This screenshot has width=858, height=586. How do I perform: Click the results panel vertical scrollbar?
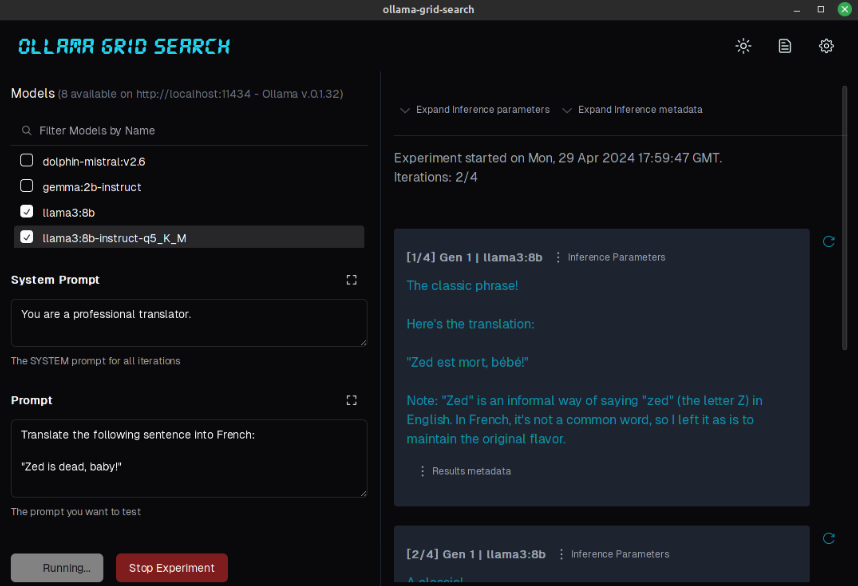(x=844, y=218)
